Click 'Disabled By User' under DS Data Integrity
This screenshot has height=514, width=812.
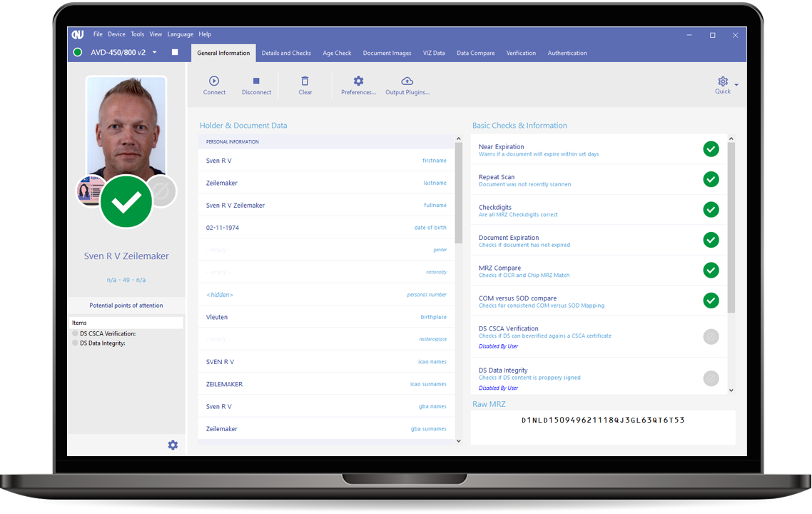click(x=498, y=388)
